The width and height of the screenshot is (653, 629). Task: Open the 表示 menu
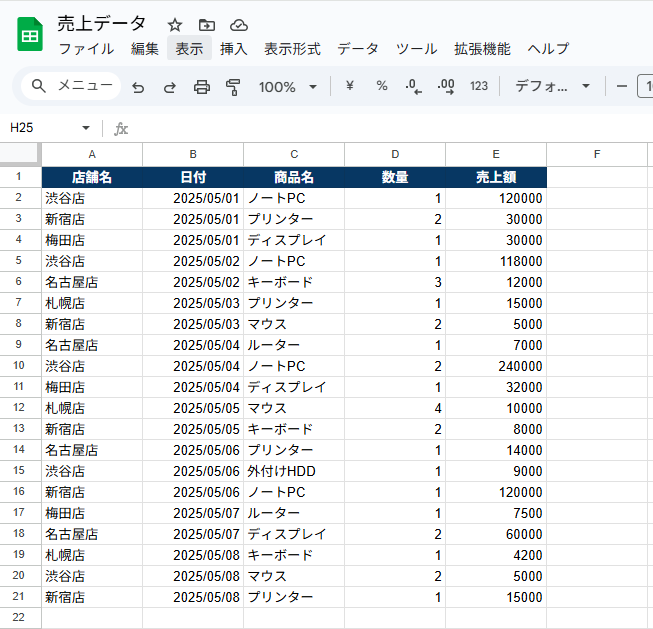click(x=189, y=49)
